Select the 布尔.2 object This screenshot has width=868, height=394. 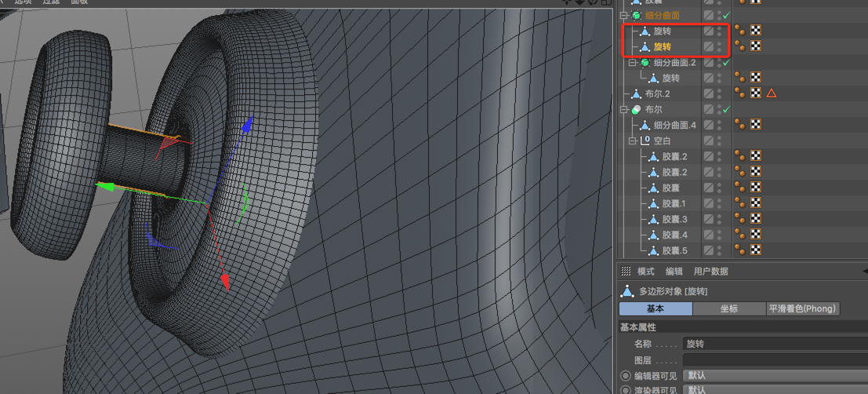[658, 93]
